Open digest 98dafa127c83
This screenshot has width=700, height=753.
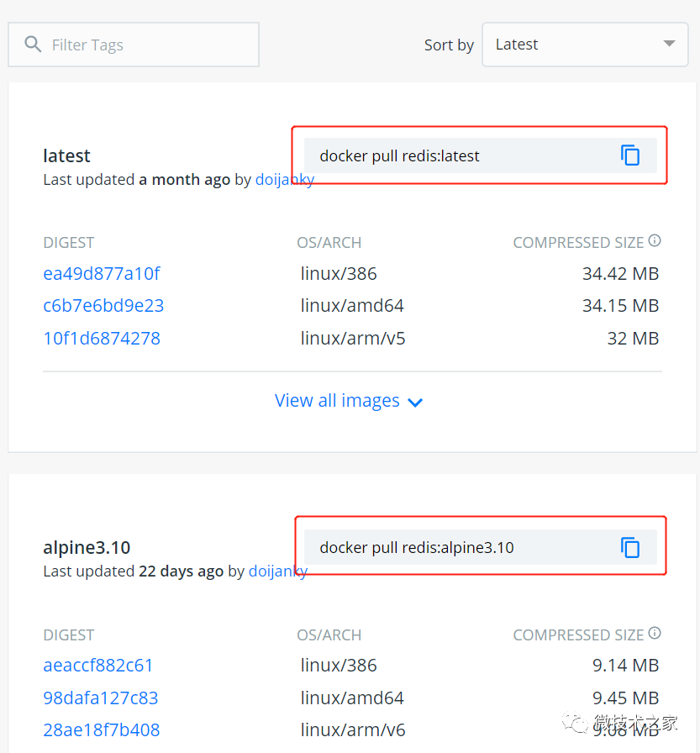(100, 698)
